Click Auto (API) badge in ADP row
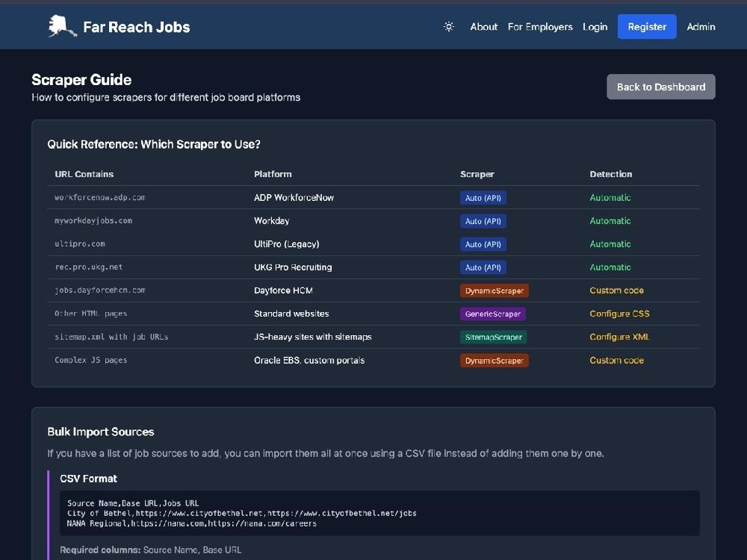The height and width of the screenshot is (560, 747). [483, 198]
